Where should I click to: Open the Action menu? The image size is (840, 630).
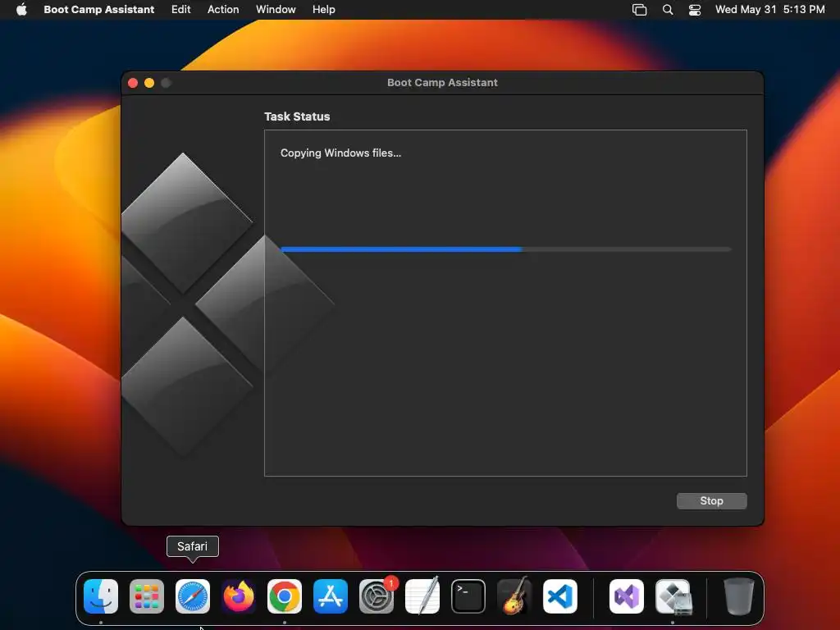(x=223, y=10)
